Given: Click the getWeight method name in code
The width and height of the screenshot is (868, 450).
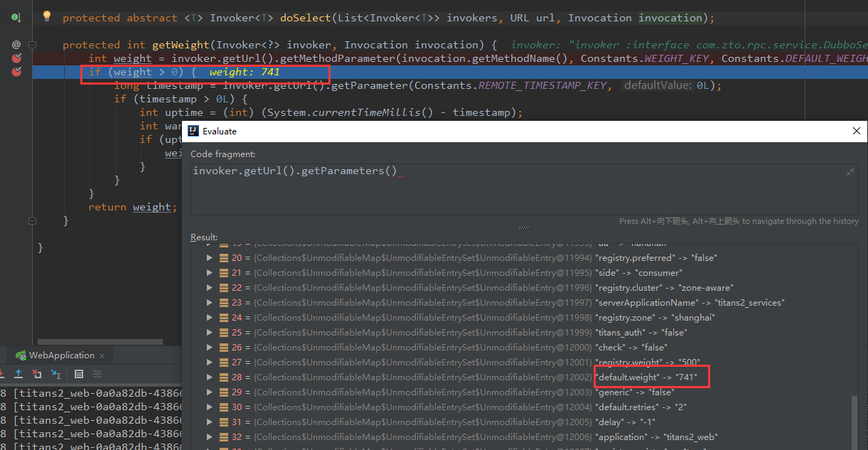Looking at the screenshot, I should [x=181, y=45].
